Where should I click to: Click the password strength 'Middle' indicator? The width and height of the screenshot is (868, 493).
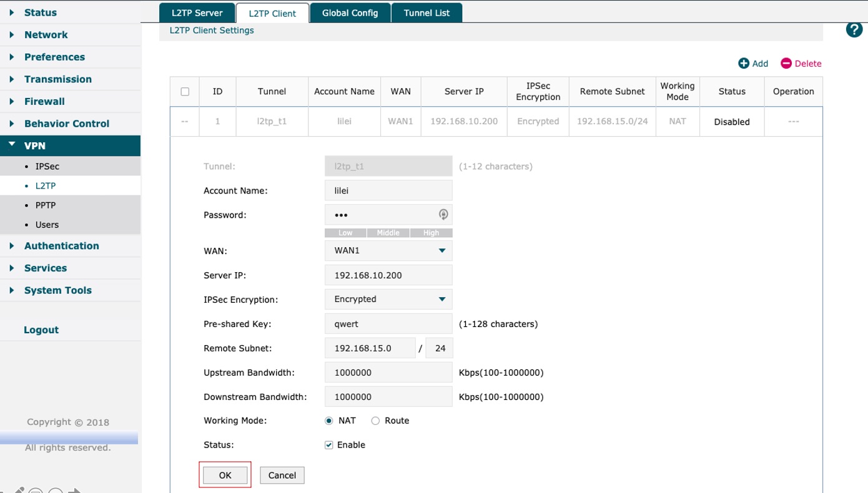pyautogui.click(x=388, y=233)
